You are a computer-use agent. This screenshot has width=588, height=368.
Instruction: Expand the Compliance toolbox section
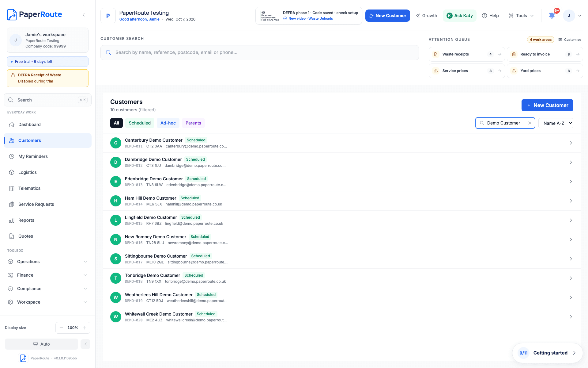point(47,289)
